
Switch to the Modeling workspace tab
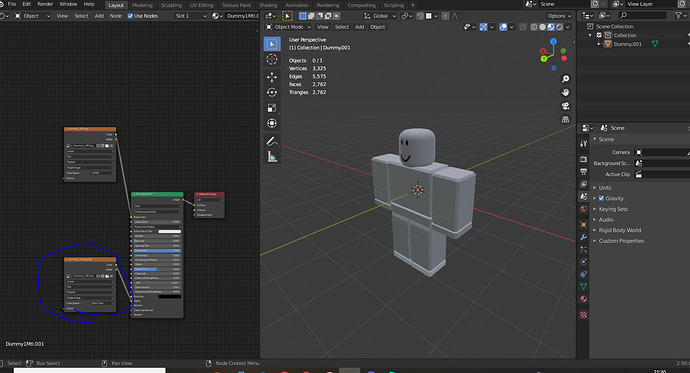pos(143,5)
